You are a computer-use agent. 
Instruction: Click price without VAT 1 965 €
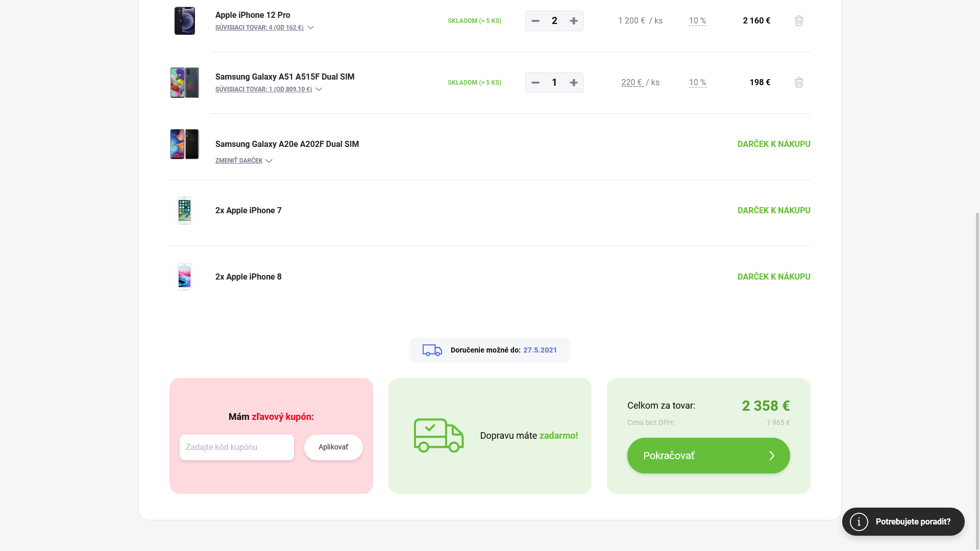click(778, 422)
